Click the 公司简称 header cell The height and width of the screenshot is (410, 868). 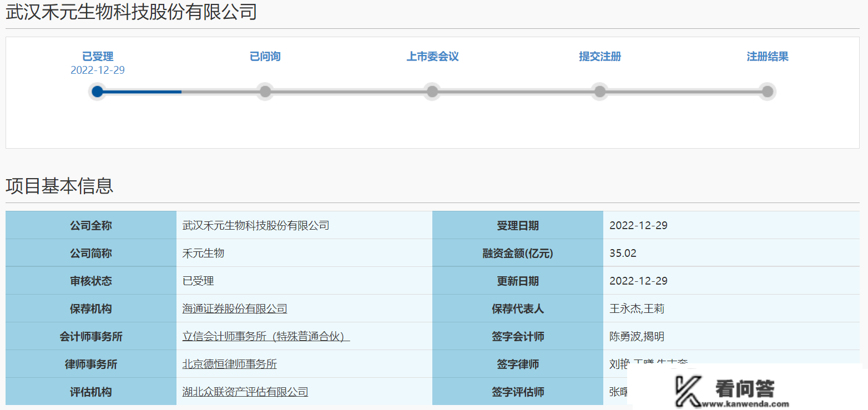pyautogui.click(x=91, y=253)
